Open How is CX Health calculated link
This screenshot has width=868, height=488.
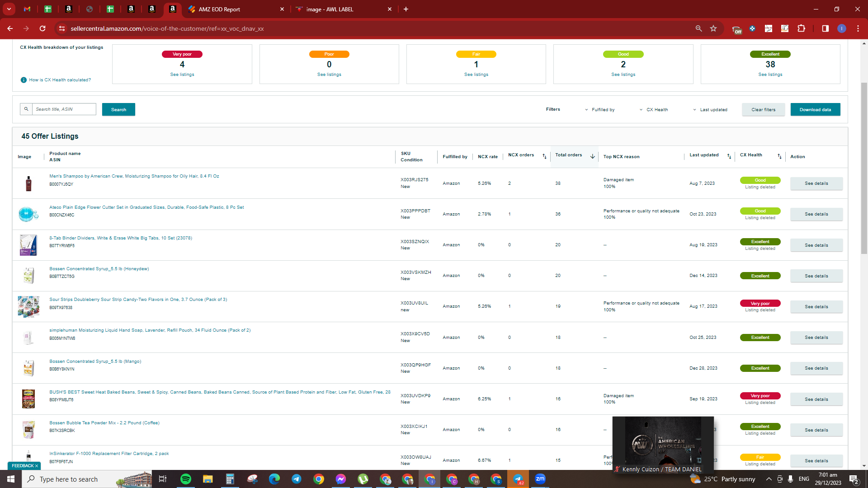pos(60,80)
